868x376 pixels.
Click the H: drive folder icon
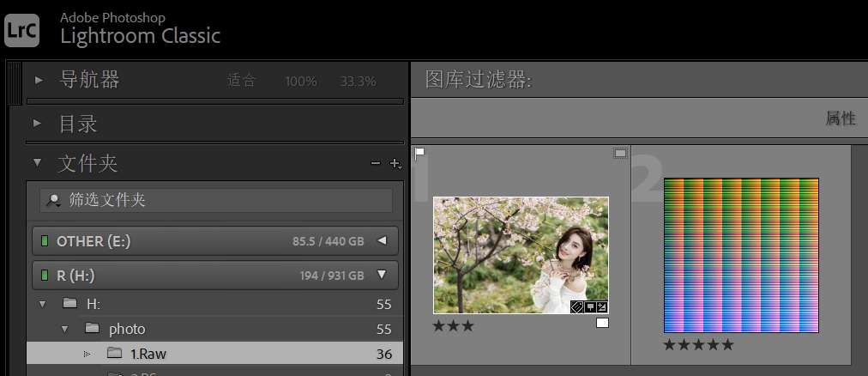(x=70, y=304)
